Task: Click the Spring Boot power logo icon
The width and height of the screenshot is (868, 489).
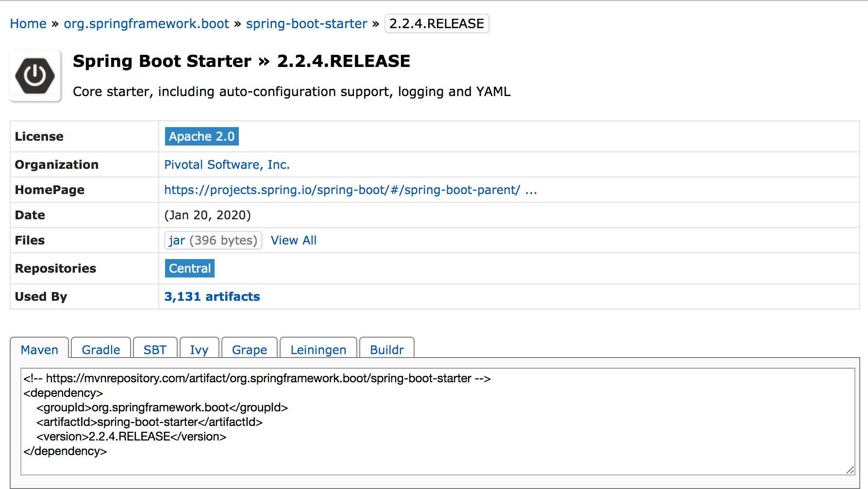Action: coord(35,76)
